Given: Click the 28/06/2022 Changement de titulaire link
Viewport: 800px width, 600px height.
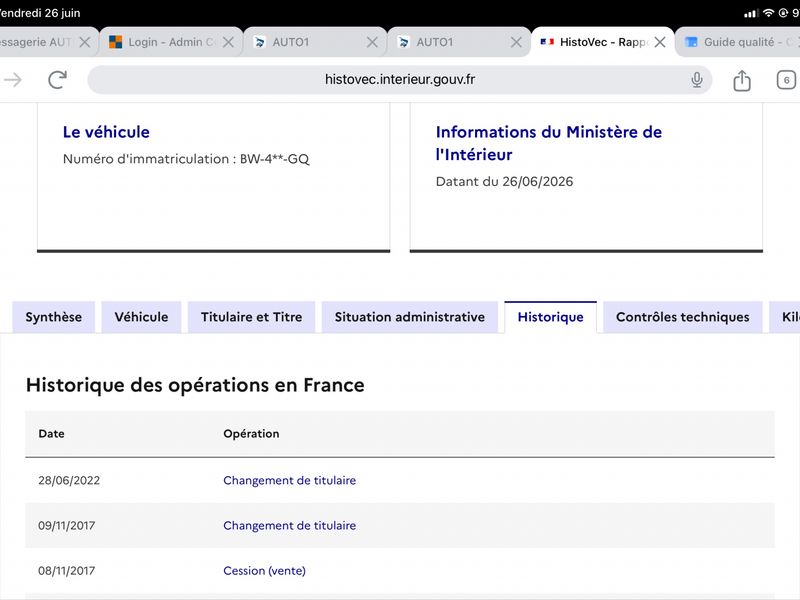Looking at the screenshot, I should [289, 480].
